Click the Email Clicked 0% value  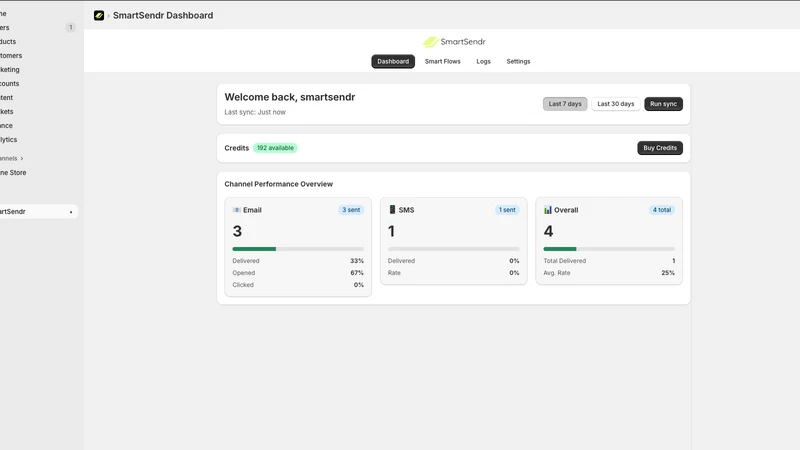[359, 285]
